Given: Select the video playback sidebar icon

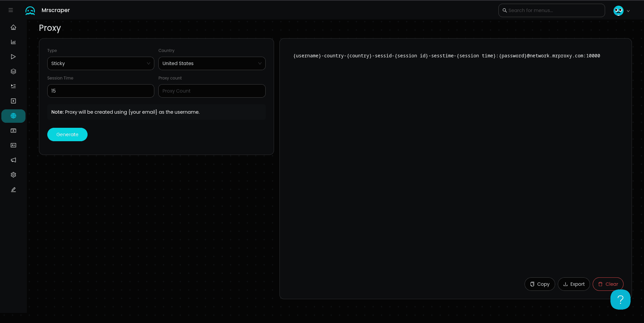Looking at the screenshot, I should tap(13, 101).
